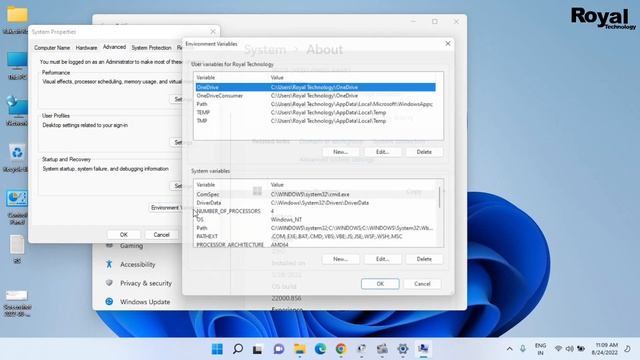Select the Screenshot file desktop icon
Viewport: 640px width, 360px height.
17,303
